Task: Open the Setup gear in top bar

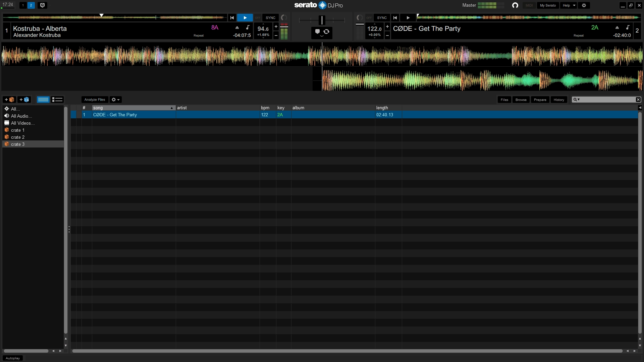Action: (584, 5)
